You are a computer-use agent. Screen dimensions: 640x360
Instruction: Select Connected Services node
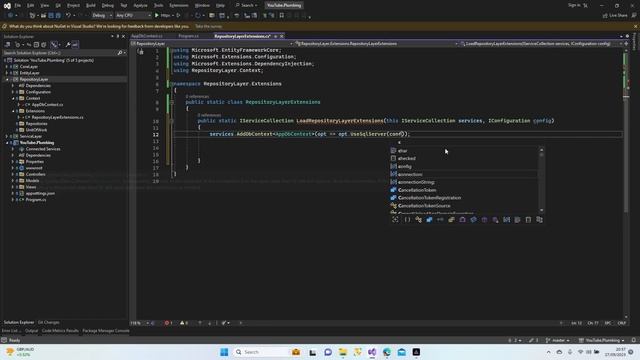[x=43, y=149]
